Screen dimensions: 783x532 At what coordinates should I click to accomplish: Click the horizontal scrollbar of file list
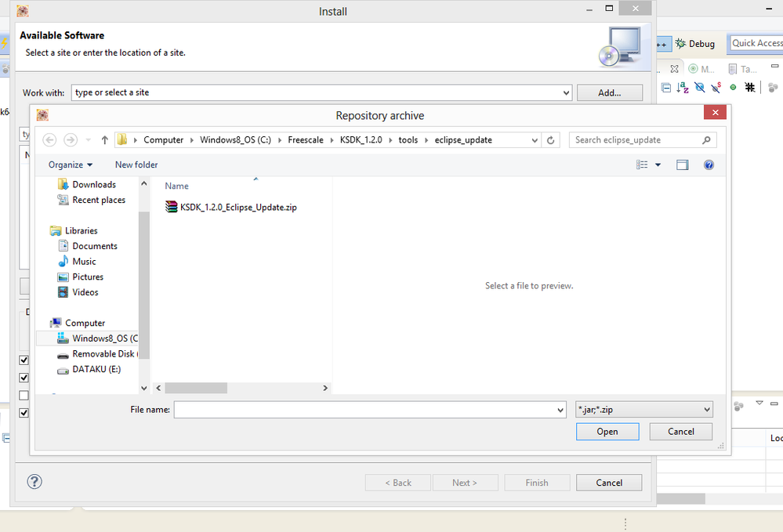pyautogui.click(x=196, y=388)
